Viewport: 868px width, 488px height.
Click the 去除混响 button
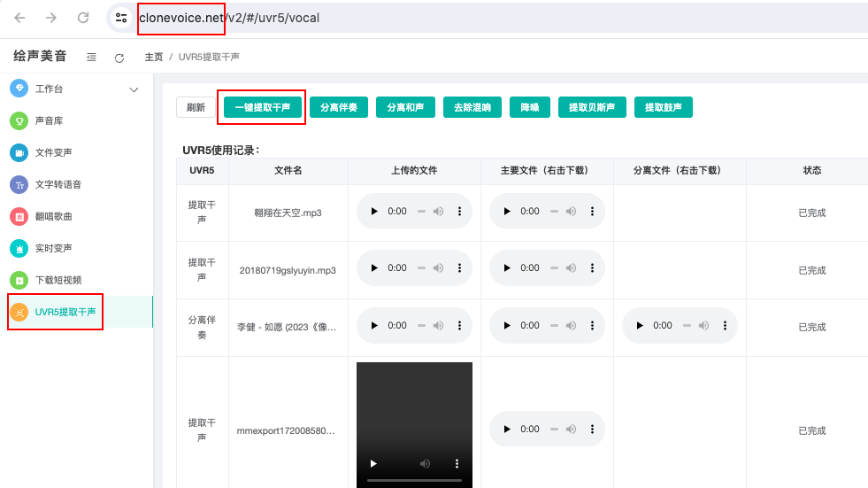[472, 107]
